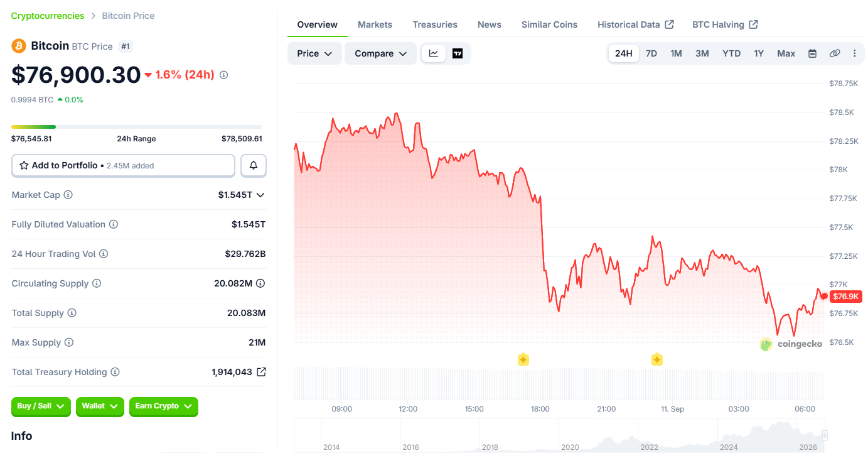
Task: Select 24H time range
Action: click(x=624, y=53)
